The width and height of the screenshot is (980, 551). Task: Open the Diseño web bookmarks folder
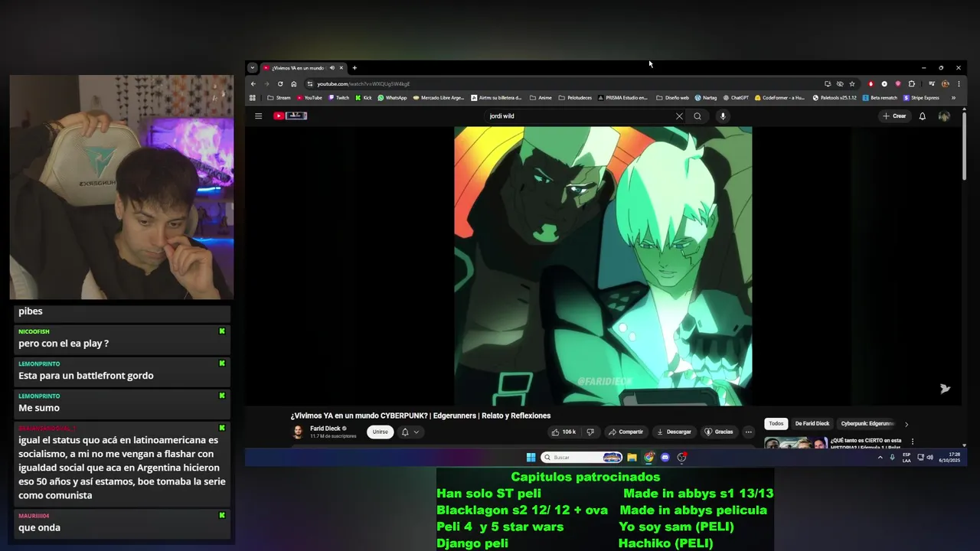(x=672, y=98)
